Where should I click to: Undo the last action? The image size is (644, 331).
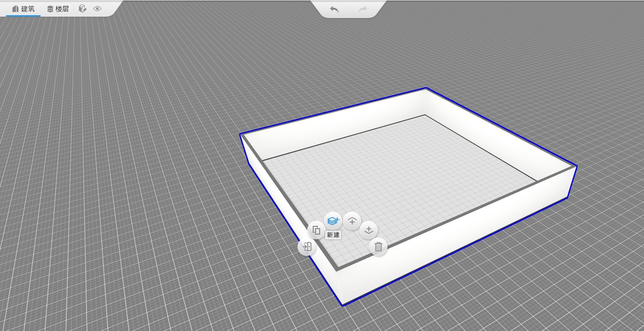[334, 9]
